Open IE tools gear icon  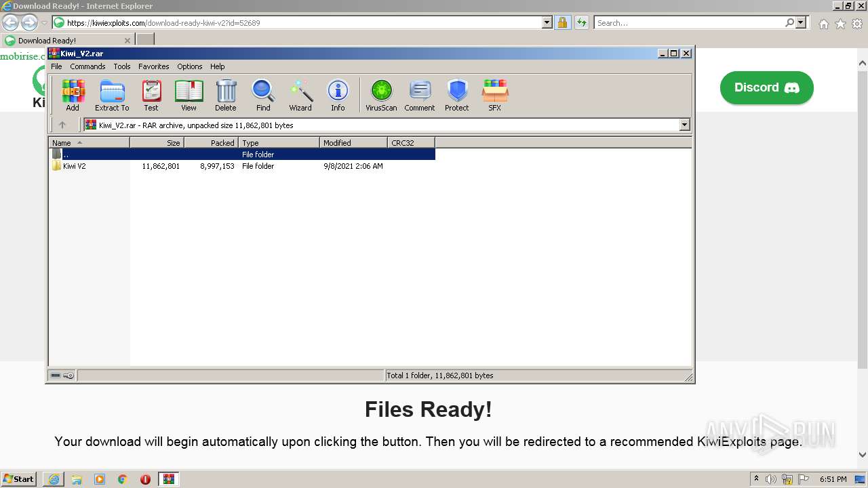point(857,24)
